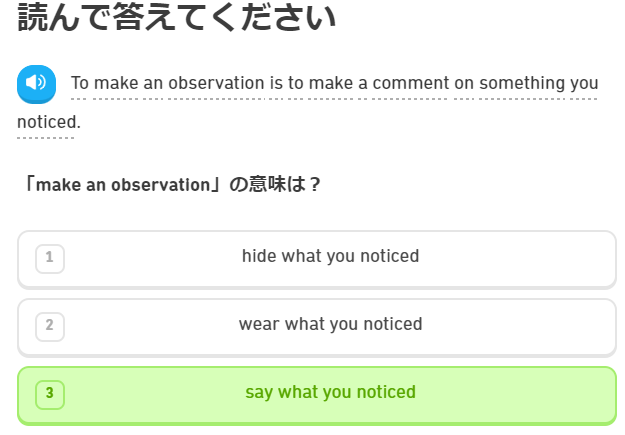Click the word "on" in the sentence
The width and height of the screenshot is (625, 435).
click(x=463, y=83)
